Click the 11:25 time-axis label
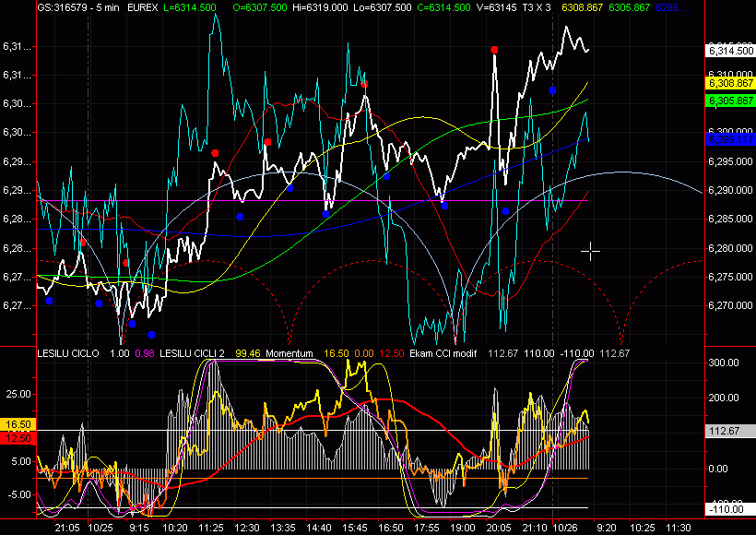This screenshot has width=756, height=535. [x=212, y=528]
